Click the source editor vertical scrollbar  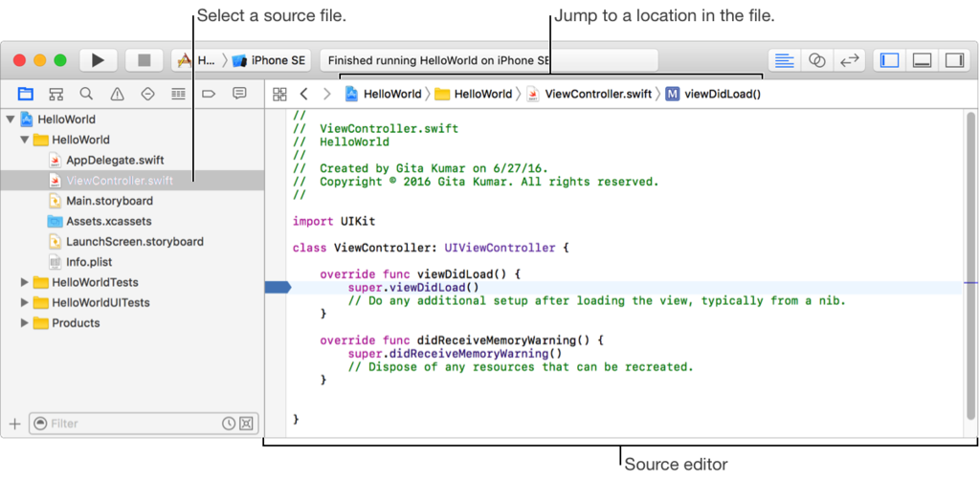click(970, 266)
